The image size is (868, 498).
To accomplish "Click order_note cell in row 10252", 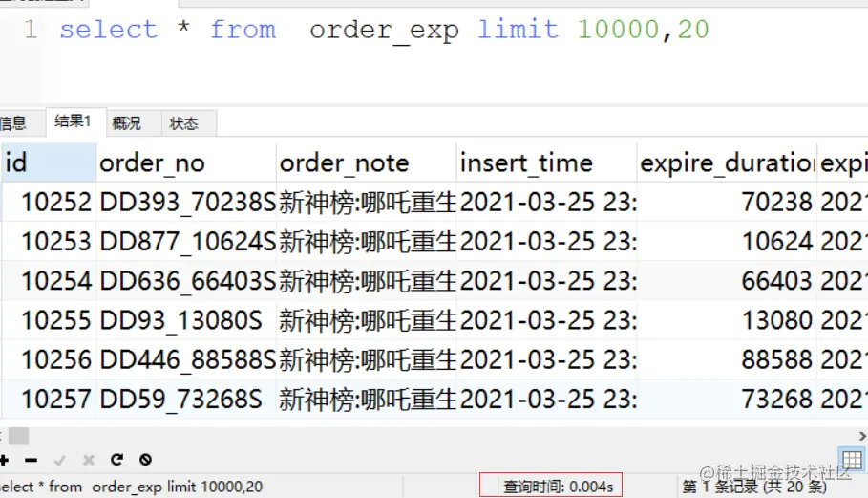I will pyautogui.click(x=367, y=203).
